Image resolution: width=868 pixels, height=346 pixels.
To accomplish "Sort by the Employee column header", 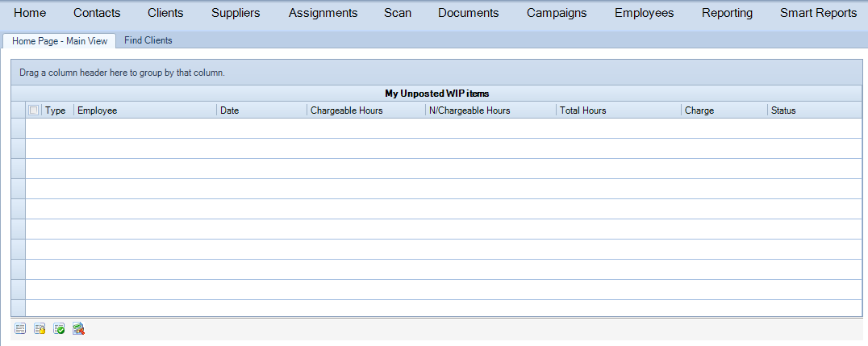I will (x=145, y=110).
